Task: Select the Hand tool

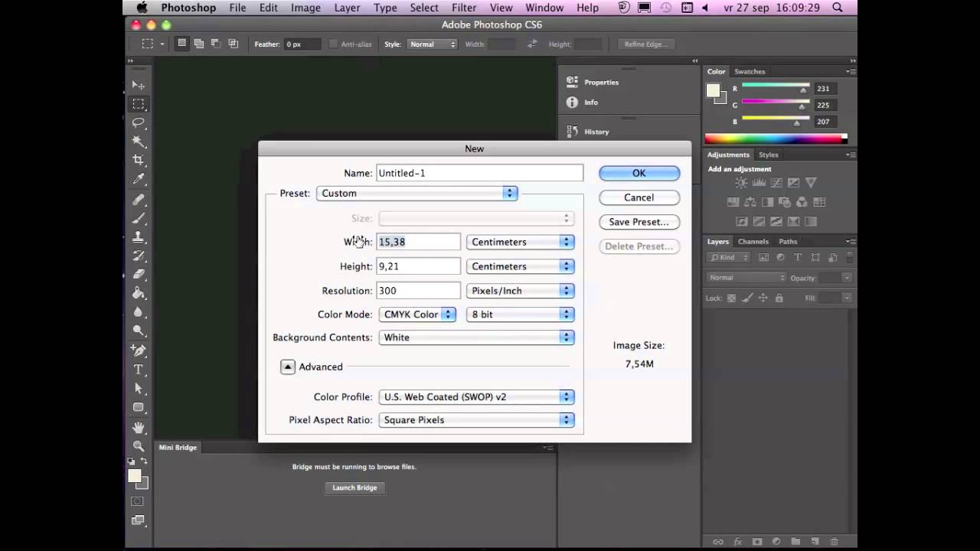Action: 139,427
